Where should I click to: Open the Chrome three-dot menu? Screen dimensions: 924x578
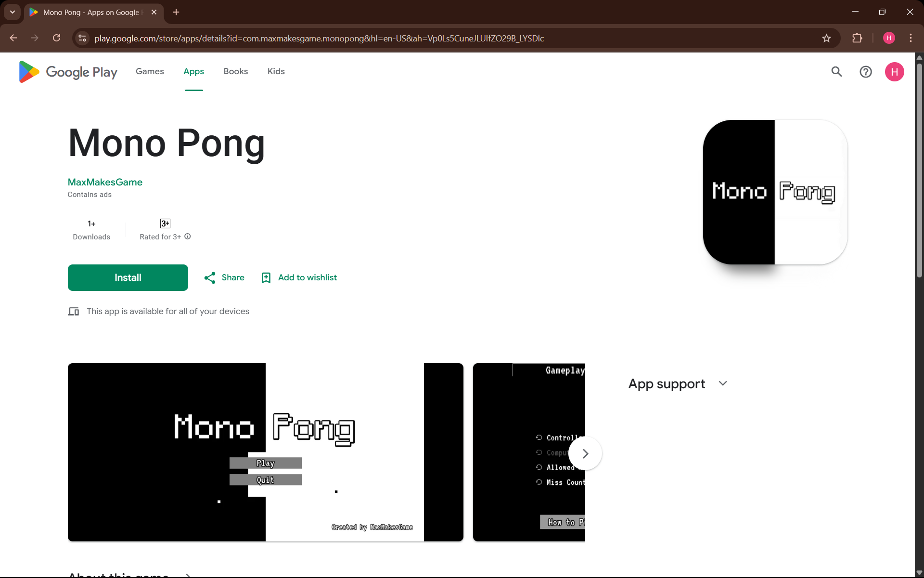coord(911,38)
